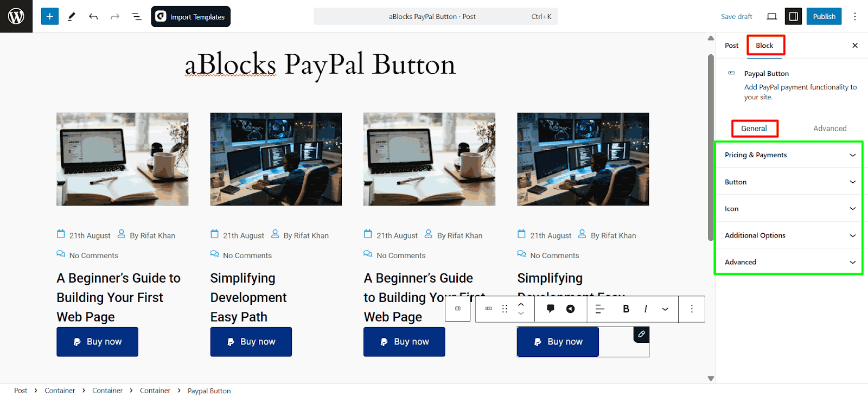
Task: Close the settings sidebar
Action: click(x=855, y=46)
